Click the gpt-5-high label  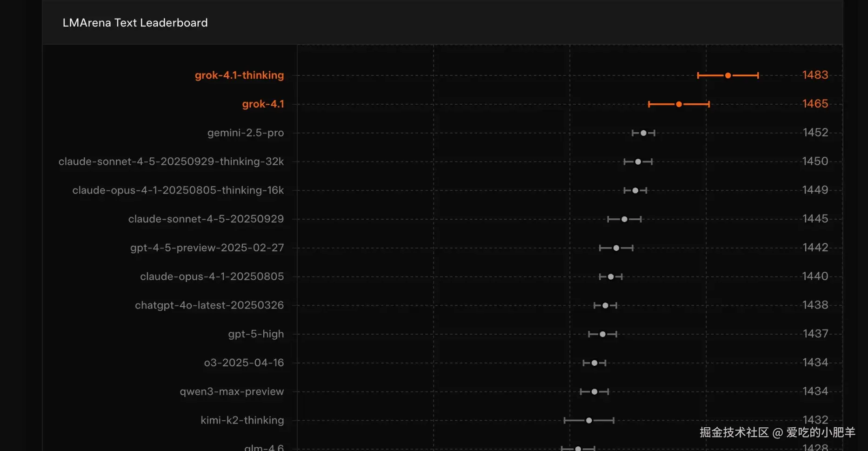256,334
